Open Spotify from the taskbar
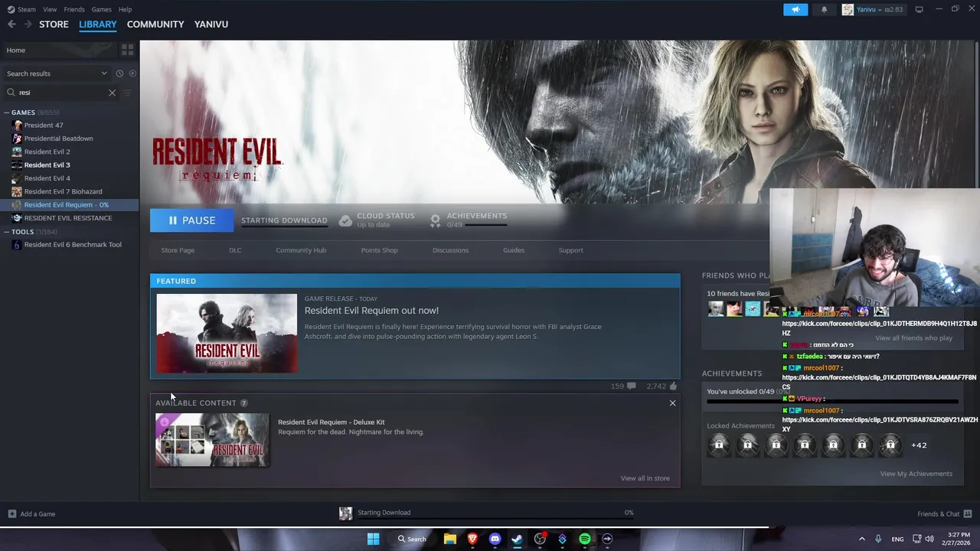980x551 pixels. pyautogui.click(x=585, y=539)
